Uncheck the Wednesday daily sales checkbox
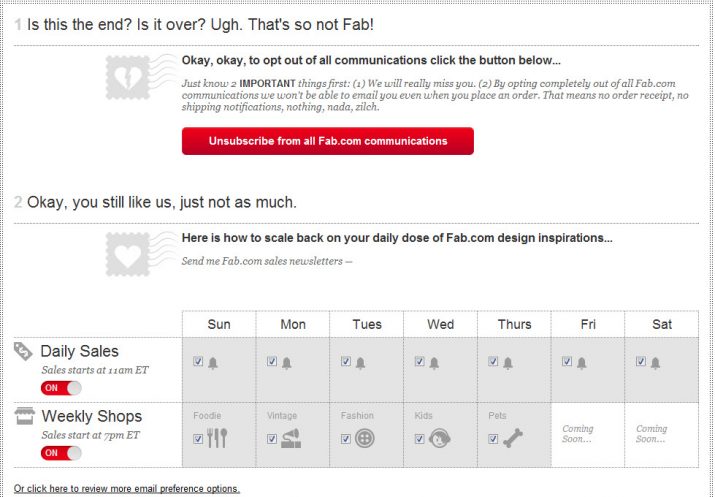This screenshot has height=497, width=715. click(420, 362)
